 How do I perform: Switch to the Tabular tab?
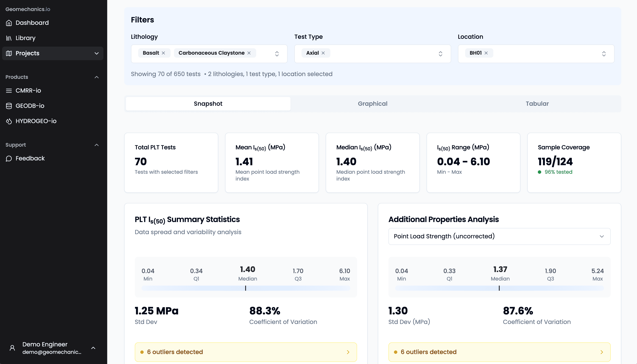pyautogui.click(x=537, y=104)
